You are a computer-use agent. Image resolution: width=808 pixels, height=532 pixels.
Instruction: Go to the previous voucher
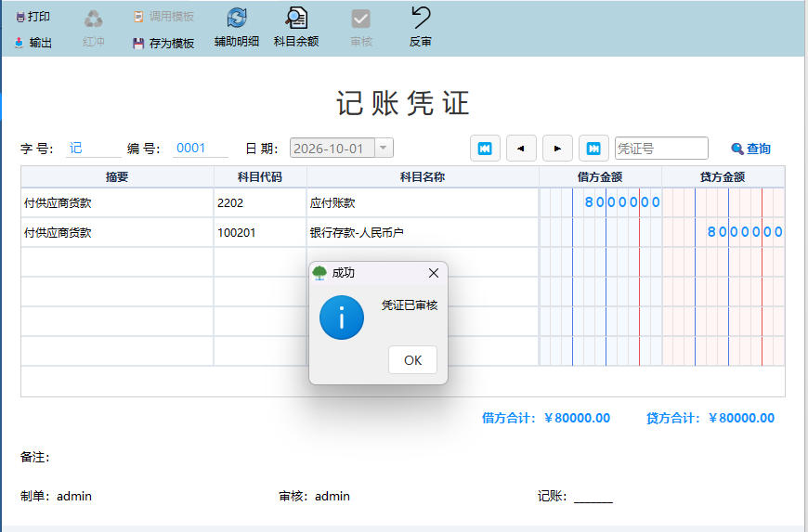(521, 149)
